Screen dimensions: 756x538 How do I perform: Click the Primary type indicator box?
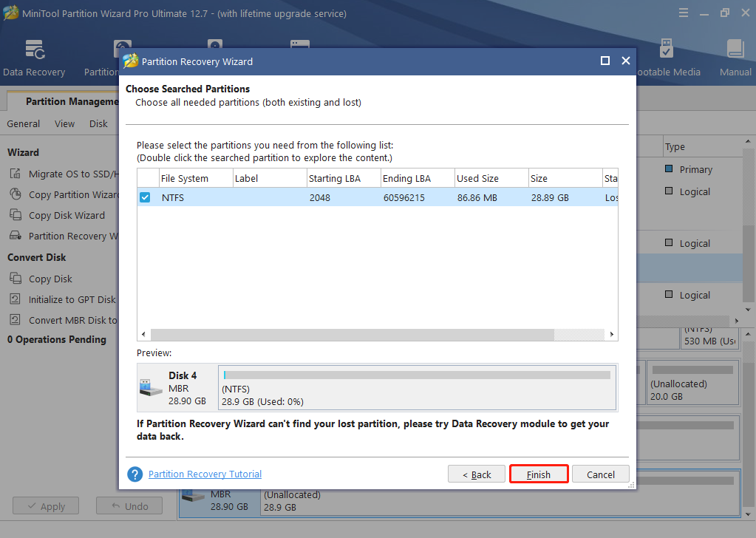coord(669,168)
